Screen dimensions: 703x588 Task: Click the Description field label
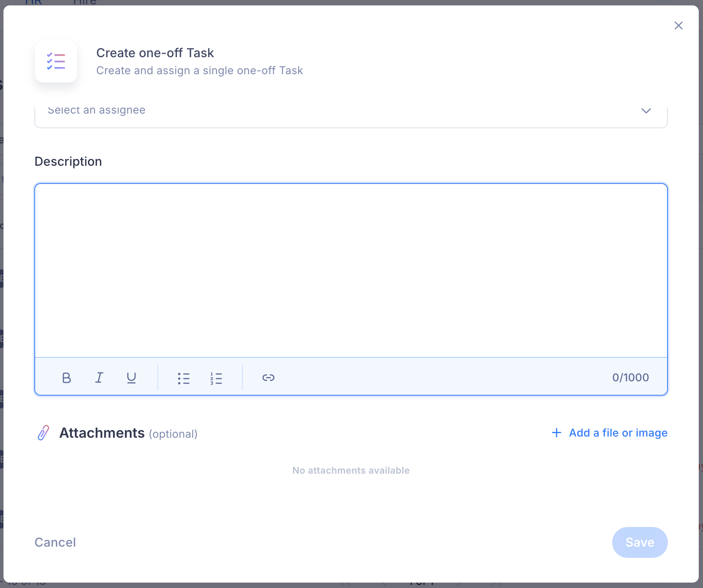[x=68, y=161]
